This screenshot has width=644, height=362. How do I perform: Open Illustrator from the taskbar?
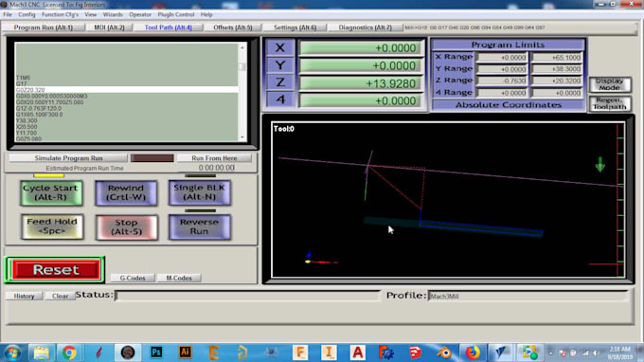pos(185,353)
